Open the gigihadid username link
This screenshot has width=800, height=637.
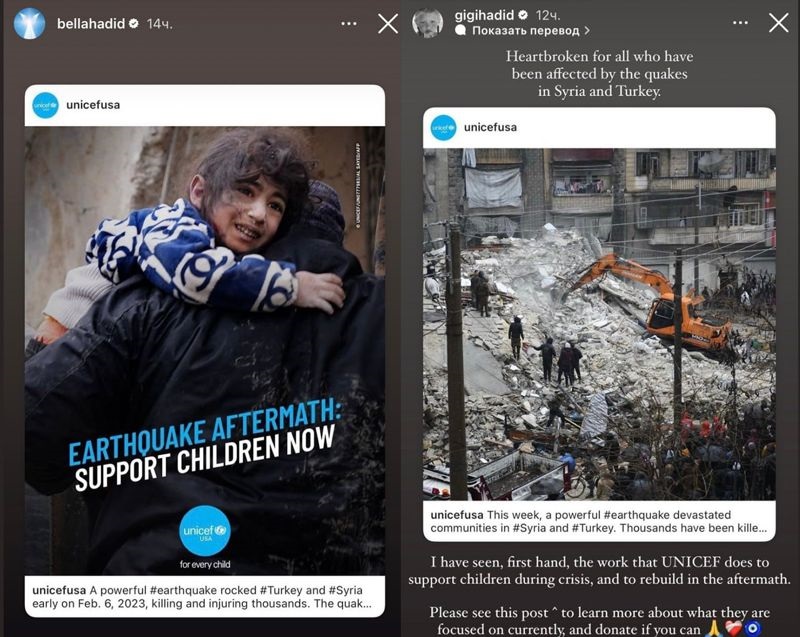(484, 15)
